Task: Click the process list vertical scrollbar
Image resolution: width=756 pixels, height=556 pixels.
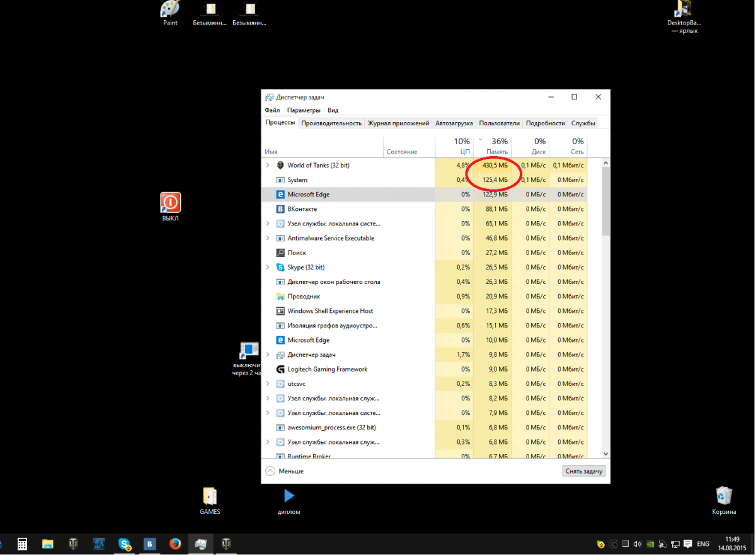Action: click(x=605, y=201)
